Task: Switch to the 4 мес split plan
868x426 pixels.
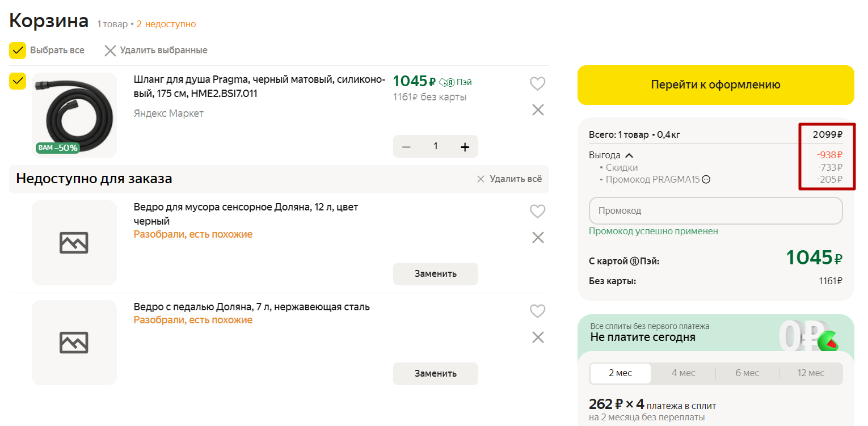Action: [683, 373]
